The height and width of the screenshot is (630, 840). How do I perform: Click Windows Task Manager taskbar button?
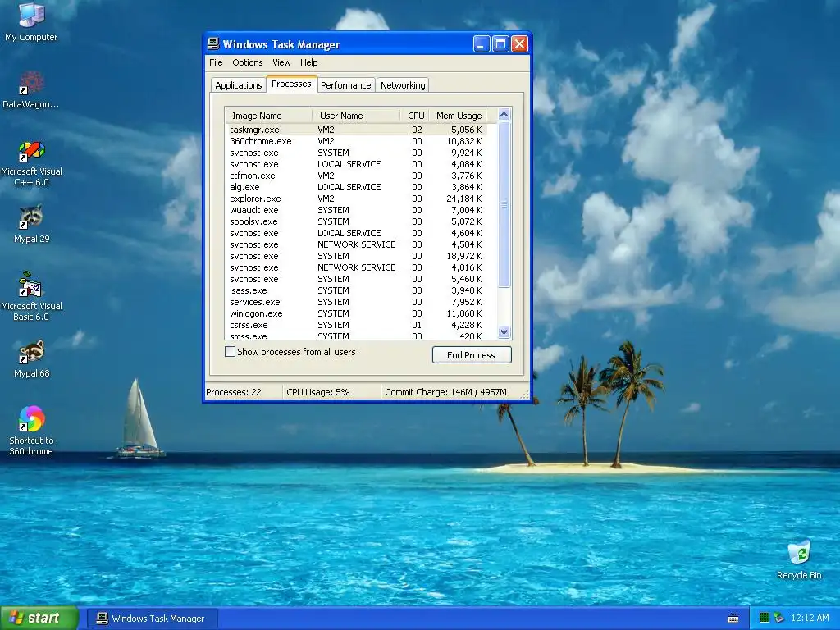click(x=152, y=619)
